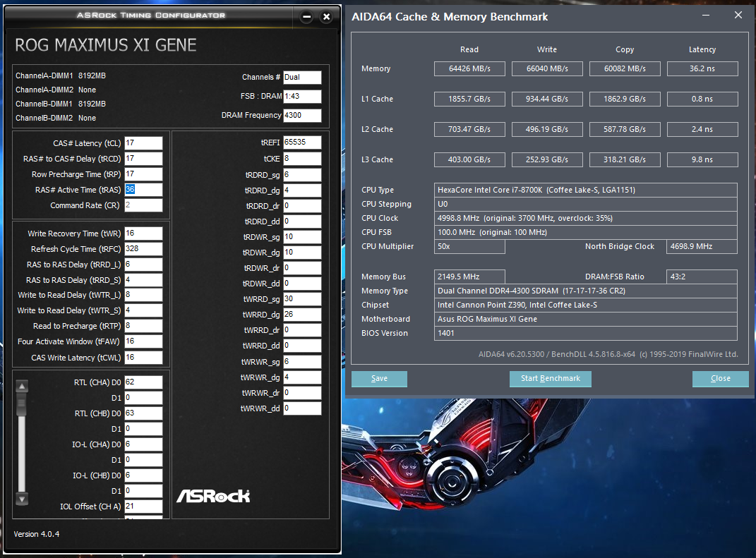Click the DRAM Frequency field

pos(302,115)
